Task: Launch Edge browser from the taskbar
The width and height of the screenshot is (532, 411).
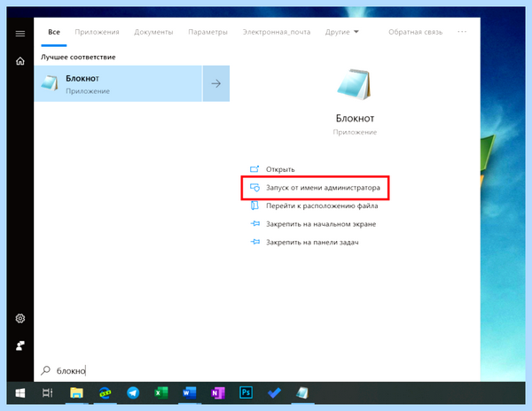Action: (x=106, y=393)
